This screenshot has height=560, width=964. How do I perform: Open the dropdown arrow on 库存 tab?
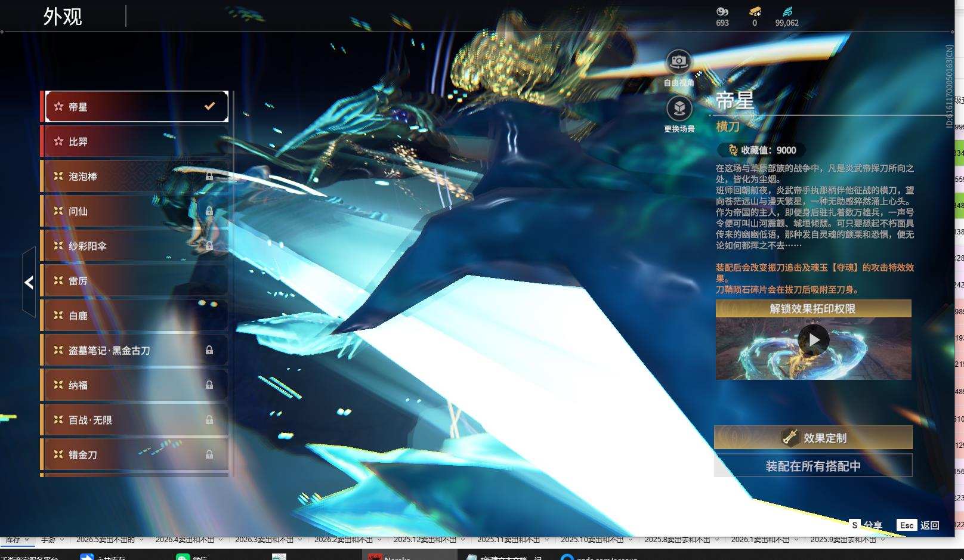click(27, 540)
